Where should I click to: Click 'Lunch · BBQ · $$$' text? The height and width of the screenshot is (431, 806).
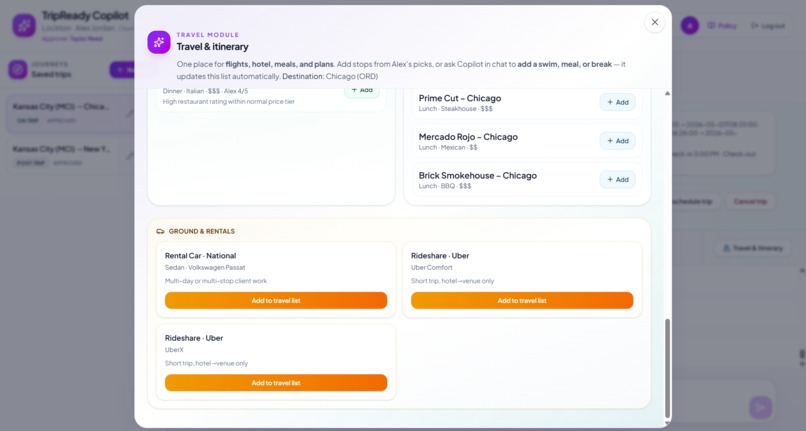(x=445, y=186)
